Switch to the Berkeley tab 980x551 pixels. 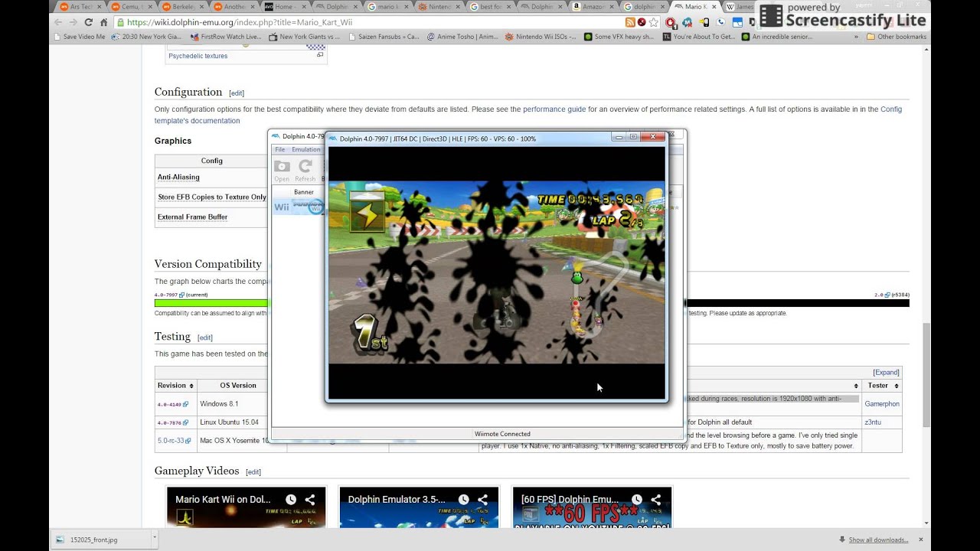click(182, 7)
